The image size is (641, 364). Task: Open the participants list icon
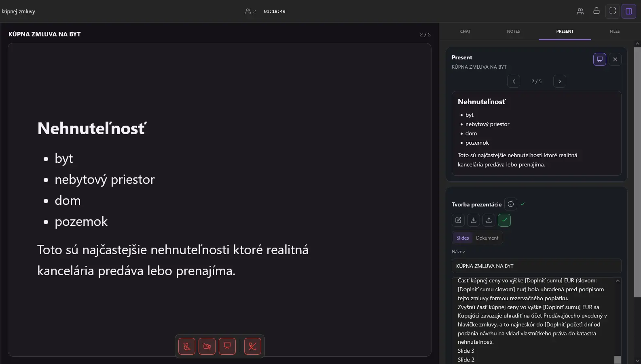point(580,11)
